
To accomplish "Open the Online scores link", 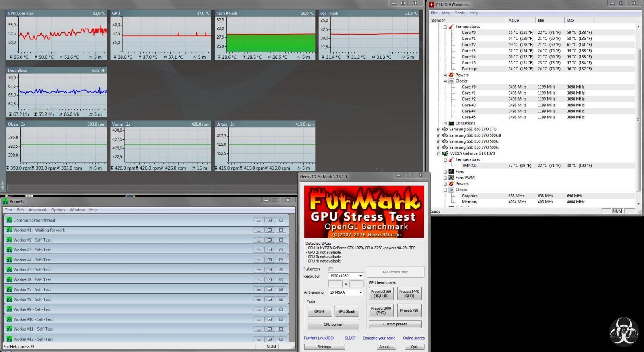I will [414, 338].
